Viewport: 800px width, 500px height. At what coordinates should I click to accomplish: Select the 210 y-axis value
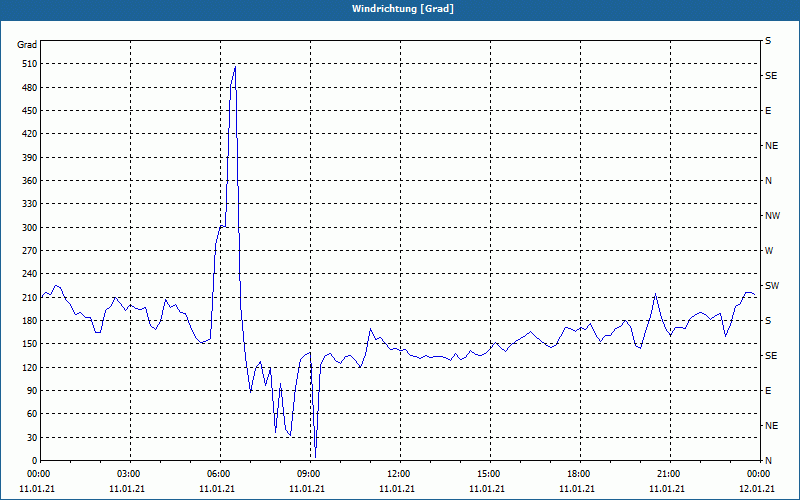click(30, 297)
